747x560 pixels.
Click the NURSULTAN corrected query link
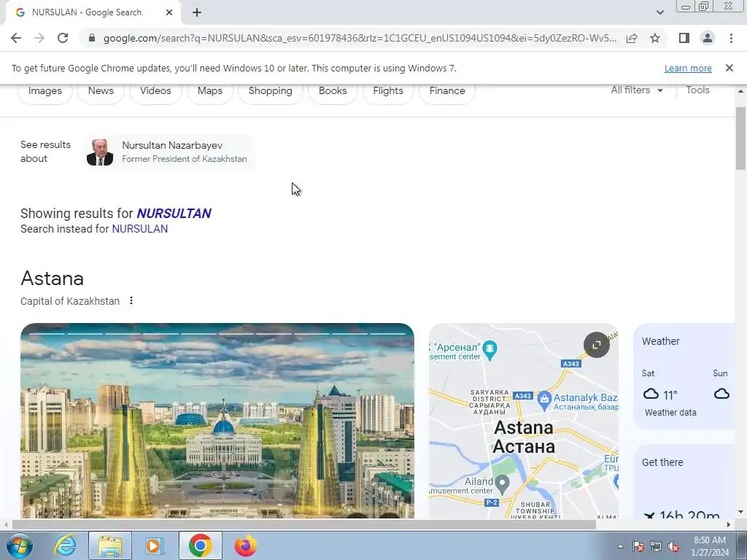click(174, 214)
